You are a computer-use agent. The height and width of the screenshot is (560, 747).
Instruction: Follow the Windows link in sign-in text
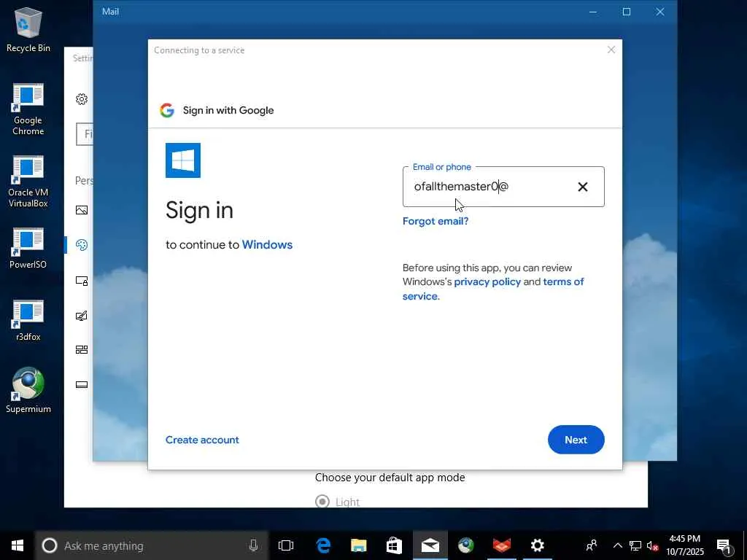(267, 244)
